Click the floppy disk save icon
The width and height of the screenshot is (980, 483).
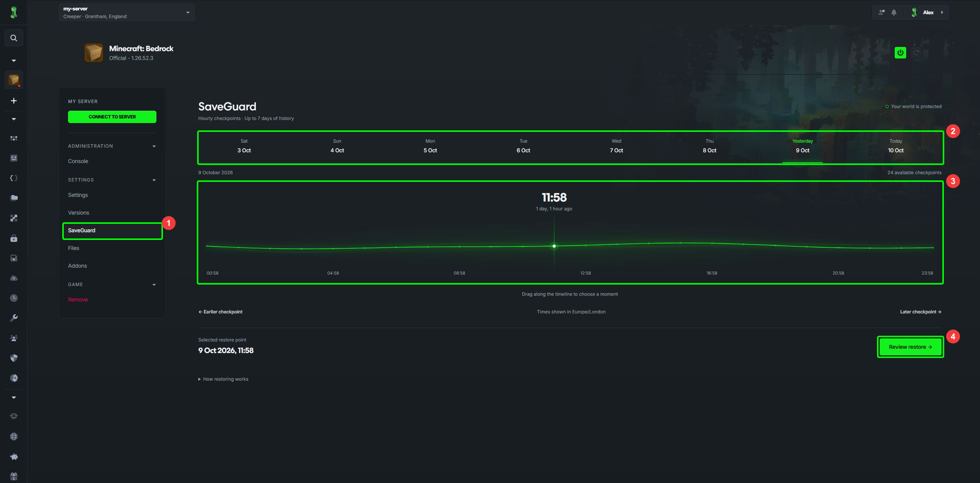click(x=13, y=258)
